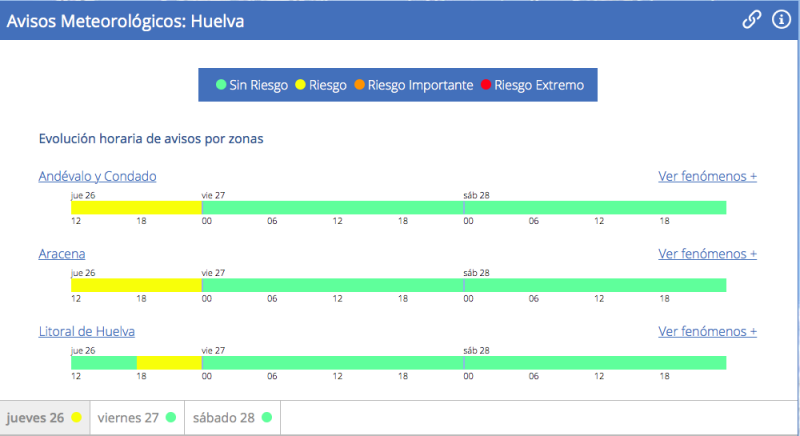Click the orange Riesgo Importante legend dot
The height and width of the screenshot is (436, 800).
pyautogui.click(x=360, y=85)
